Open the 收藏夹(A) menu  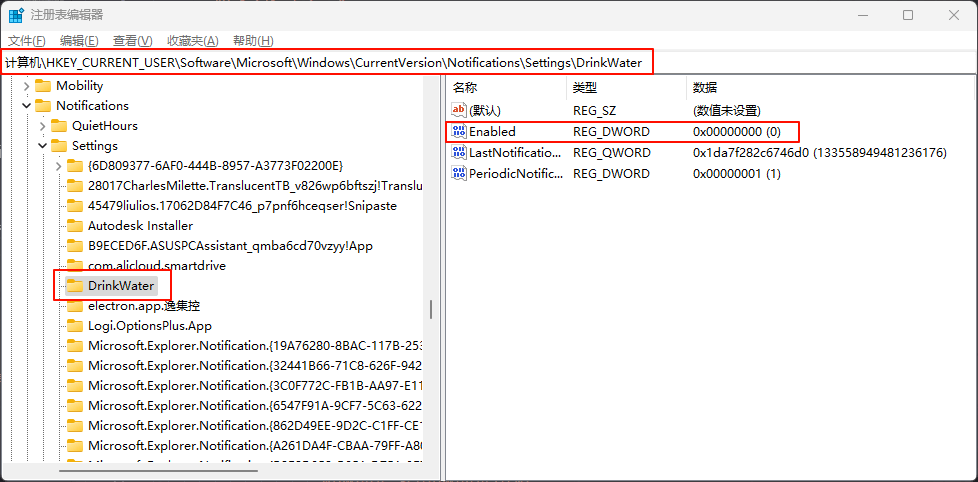[x=192, y=40]
